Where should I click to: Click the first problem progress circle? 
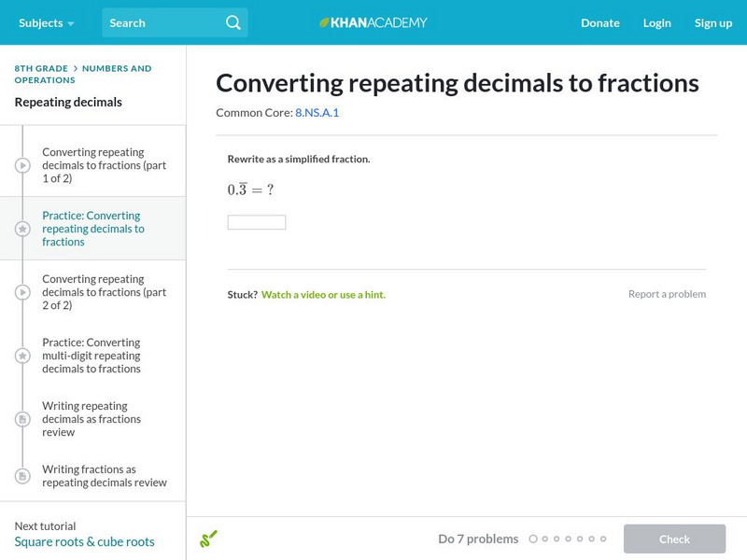533,539
